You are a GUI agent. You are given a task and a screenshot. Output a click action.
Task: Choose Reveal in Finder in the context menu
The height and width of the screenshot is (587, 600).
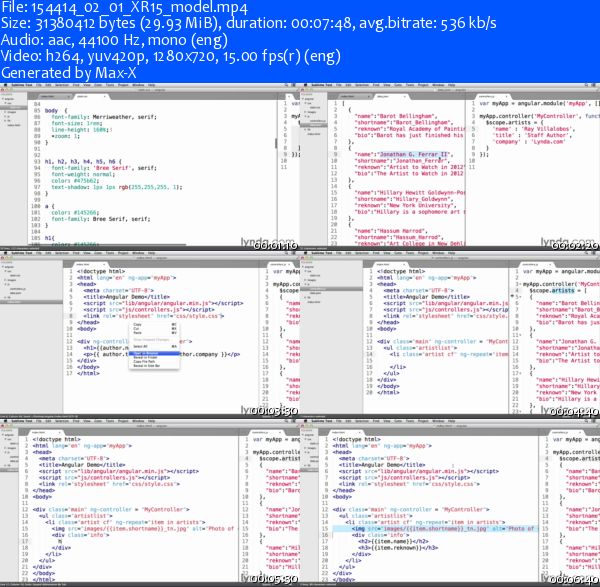tap(154, 357)
